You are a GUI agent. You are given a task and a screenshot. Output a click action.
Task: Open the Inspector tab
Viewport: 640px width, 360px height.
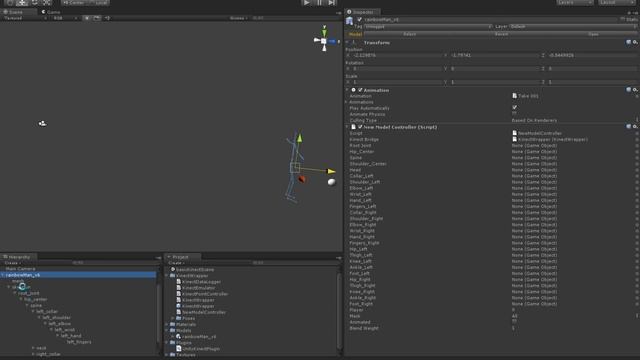point(362,12)
